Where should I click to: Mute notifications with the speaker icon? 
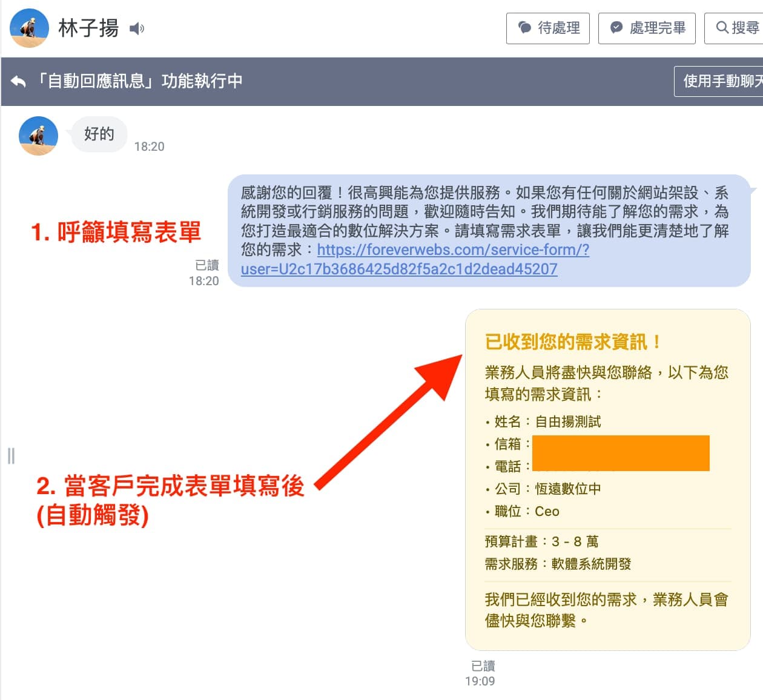pyautogui.click(x=137, y=28)
